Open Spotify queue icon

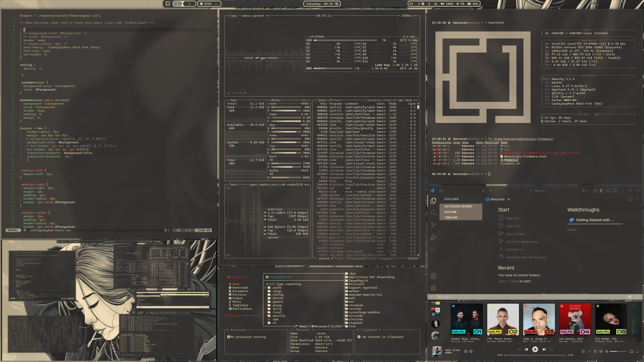(595, 351)
